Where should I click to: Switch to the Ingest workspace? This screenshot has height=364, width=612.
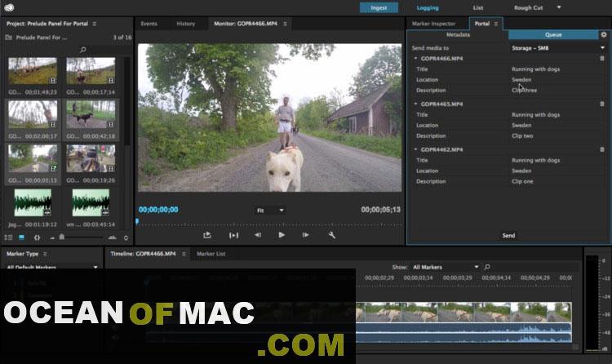[x=379, y=7]
